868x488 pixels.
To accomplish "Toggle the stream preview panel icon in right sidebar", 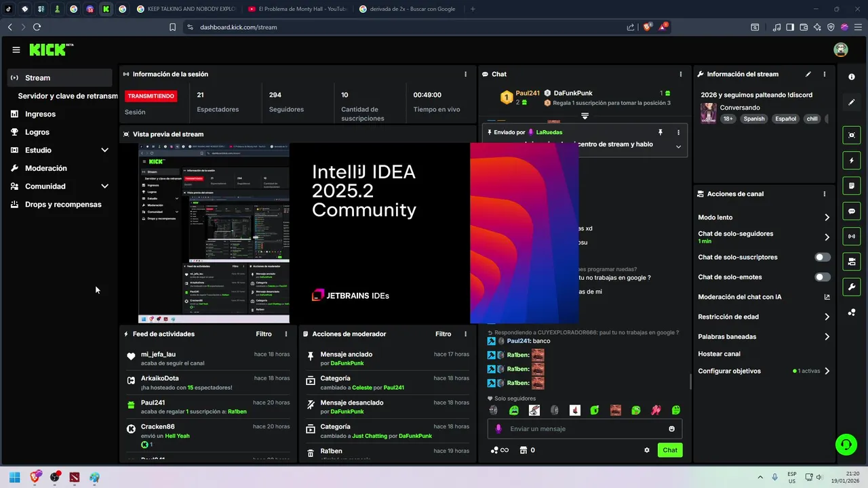I will coord(852,135).
